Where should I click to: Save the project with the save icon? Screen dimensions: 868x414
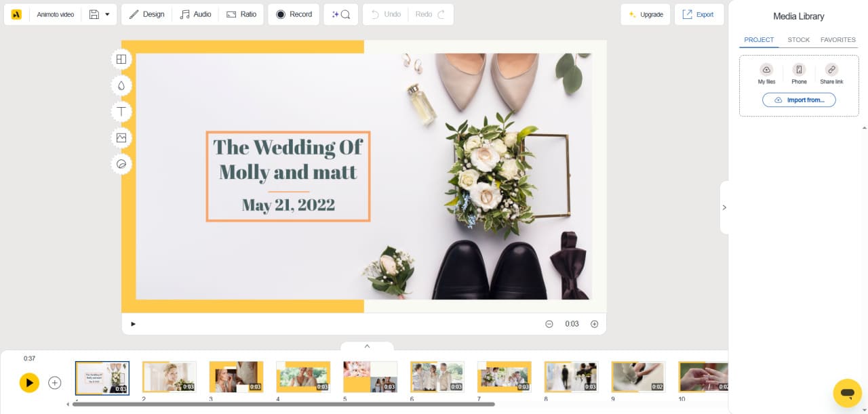(94, 14)
